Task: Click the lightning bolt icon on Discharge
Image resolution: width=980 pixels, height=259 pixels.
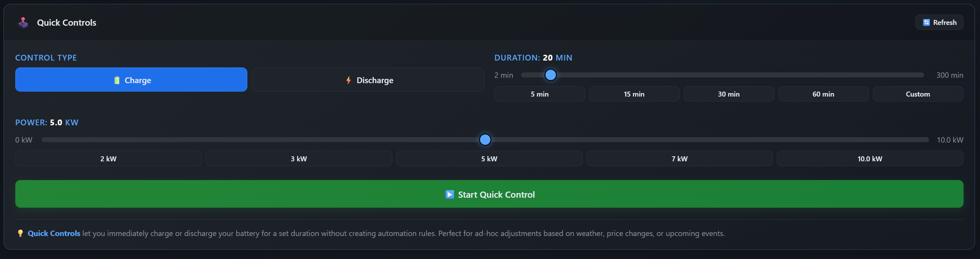Action: click(x=349, y=80)
